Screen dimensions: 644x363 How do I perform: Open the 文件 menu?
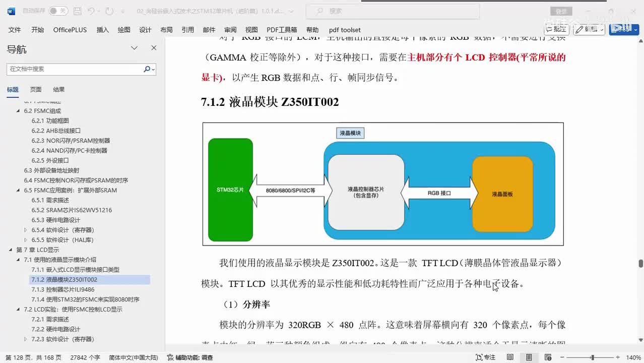click(x=15, y=30)
